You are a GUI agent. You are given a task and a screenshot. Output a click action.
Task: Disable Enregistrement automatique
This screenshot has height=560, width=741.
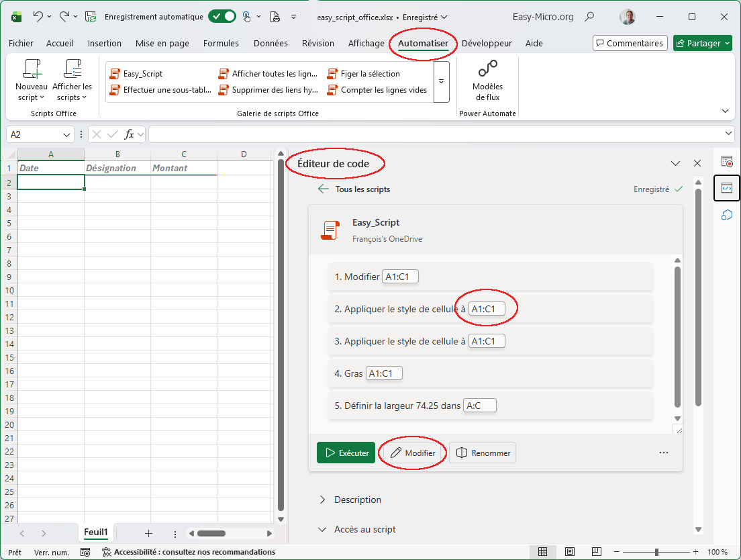coord(222,17)
